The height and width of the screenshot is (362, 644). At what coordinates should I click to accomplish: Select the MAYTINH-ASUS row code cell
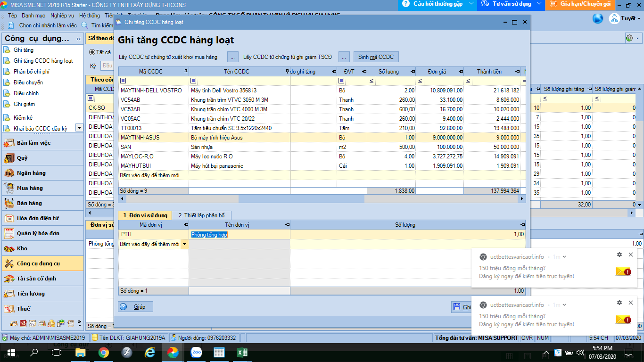pos(154,138)
